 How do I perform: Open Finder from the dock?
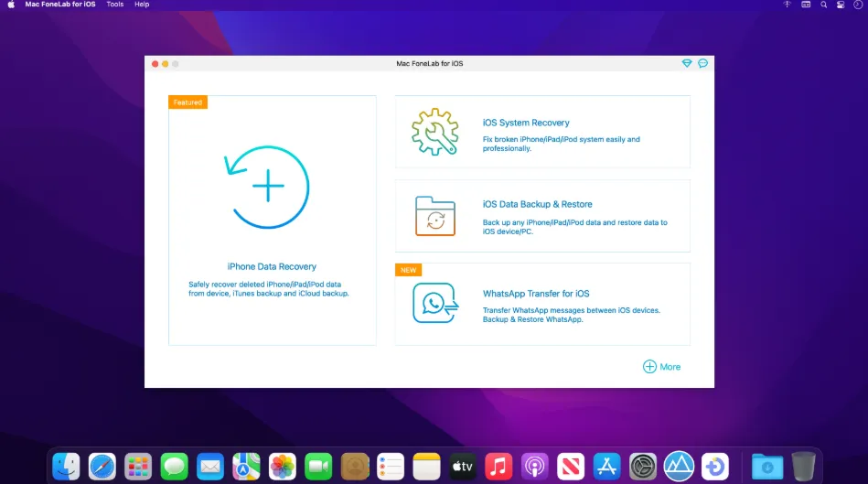click(67, 467)
